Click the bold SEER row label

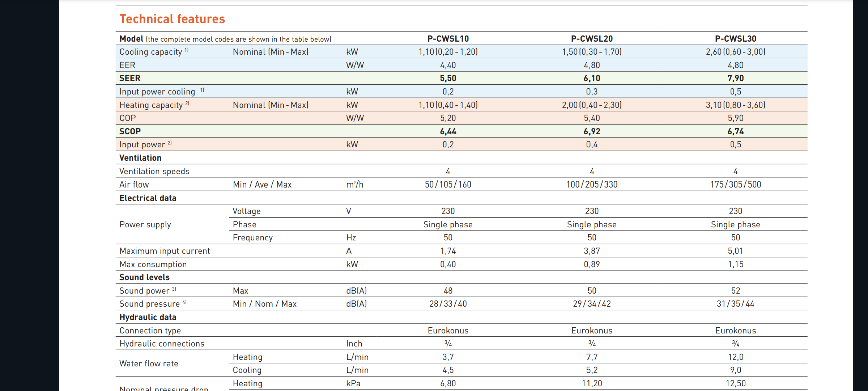click(x=130, y=78)
